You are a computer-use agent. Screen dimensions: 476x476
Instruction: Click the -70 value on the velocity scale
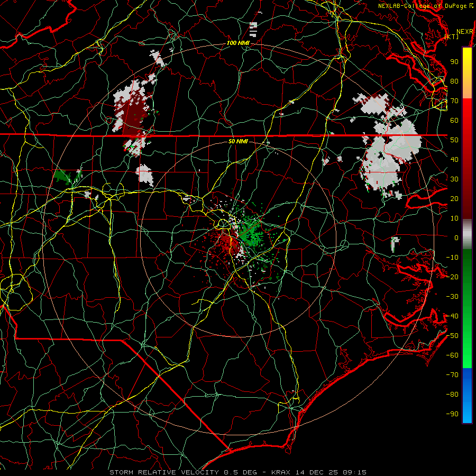pyautogui.click(x=452, y=375)
